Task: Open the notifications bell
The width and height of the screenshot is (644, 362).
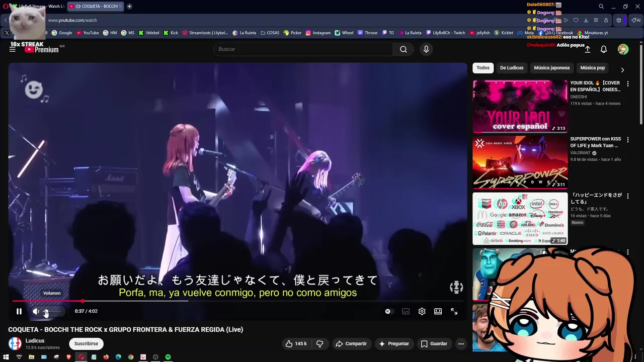Action: click(x=604, y=49)
